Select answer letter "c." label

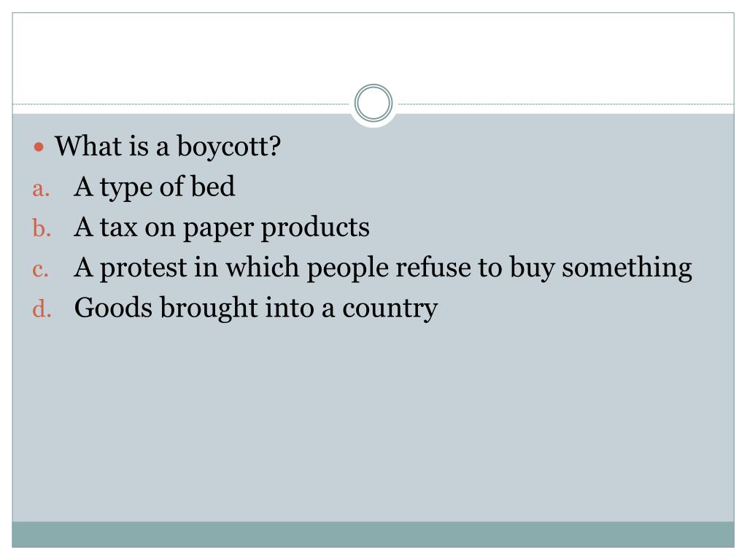(40, 271)
